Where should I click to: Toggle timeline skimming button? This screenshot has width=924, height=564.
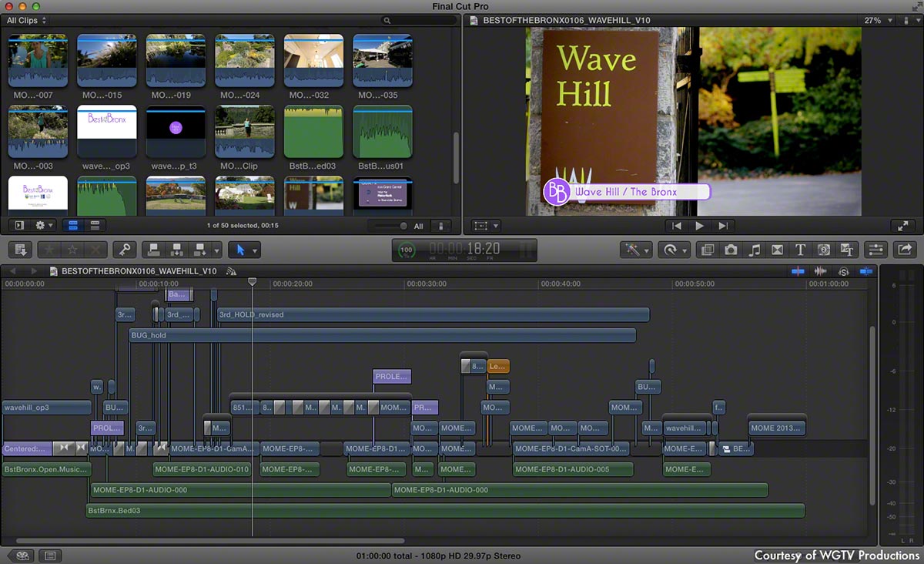[798, 271]
